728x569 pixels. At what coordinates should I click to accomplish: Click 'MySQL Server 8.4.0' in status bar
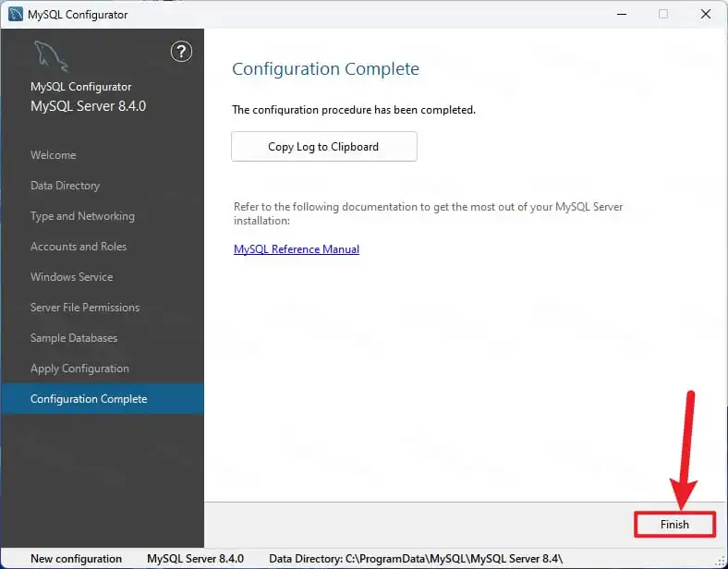[x=195, y=559]
